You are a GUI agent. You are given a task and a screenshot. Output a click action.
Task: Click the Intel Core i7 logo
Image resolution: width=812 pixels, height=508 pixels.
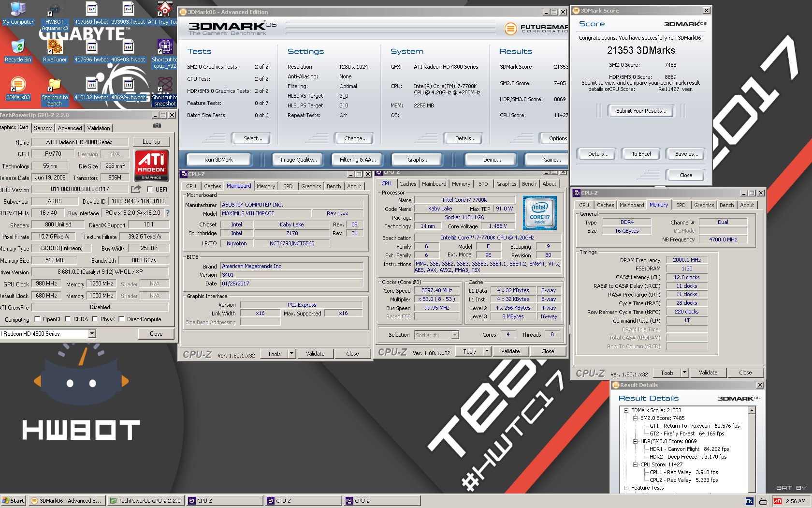(540, 213)
